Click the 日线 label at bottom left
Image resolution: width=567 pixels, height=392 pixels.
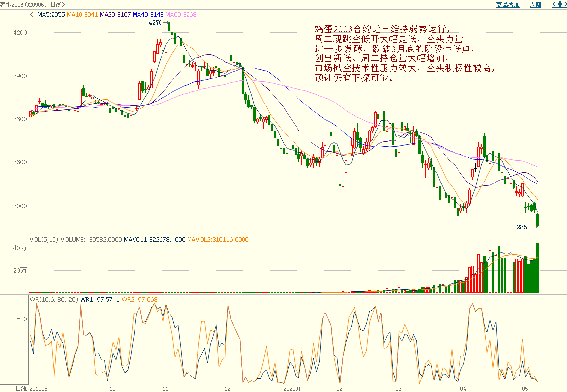tap(21, 389)
